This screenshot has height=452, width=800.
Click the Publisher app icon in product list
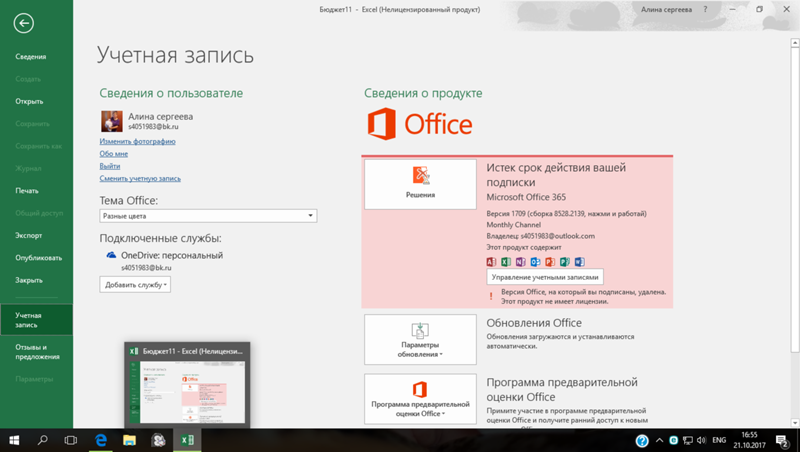[565, 262]
